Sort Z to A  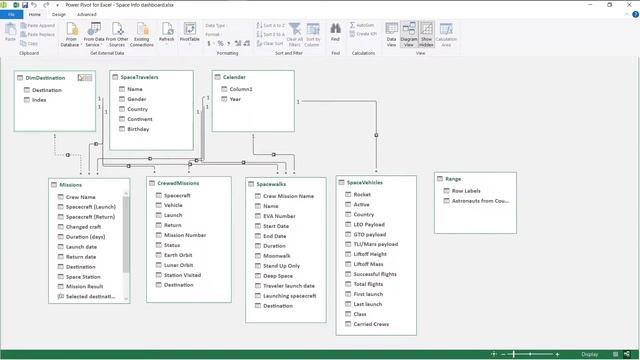tap(271, 34)
